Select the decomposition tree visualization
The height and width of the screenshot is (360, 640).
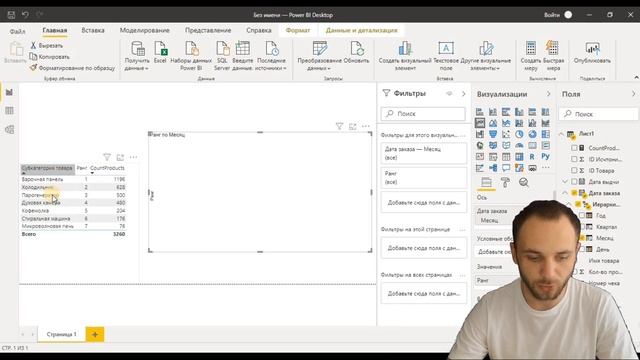[x=493, y=168]
